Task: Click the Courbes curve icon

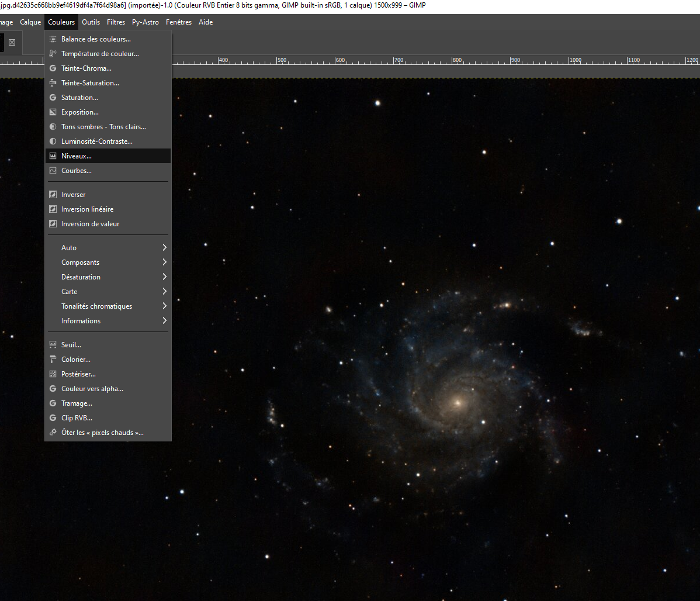Action: click(x=53, y=171)
